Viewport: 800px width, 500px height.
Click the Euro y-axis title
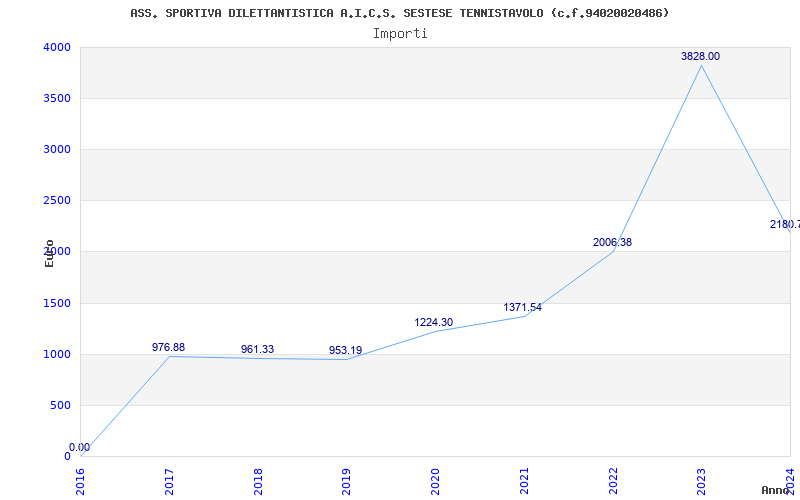49,253
